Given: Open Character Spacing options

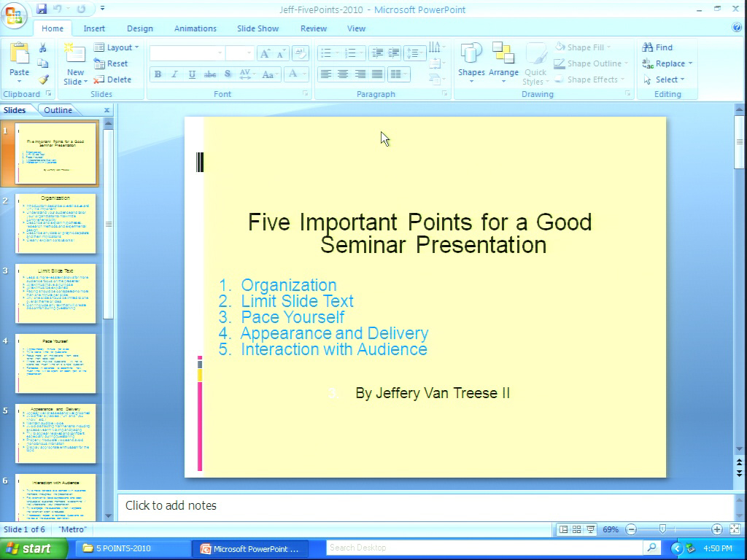Looking at the screenshot, I should coord(247,74).
